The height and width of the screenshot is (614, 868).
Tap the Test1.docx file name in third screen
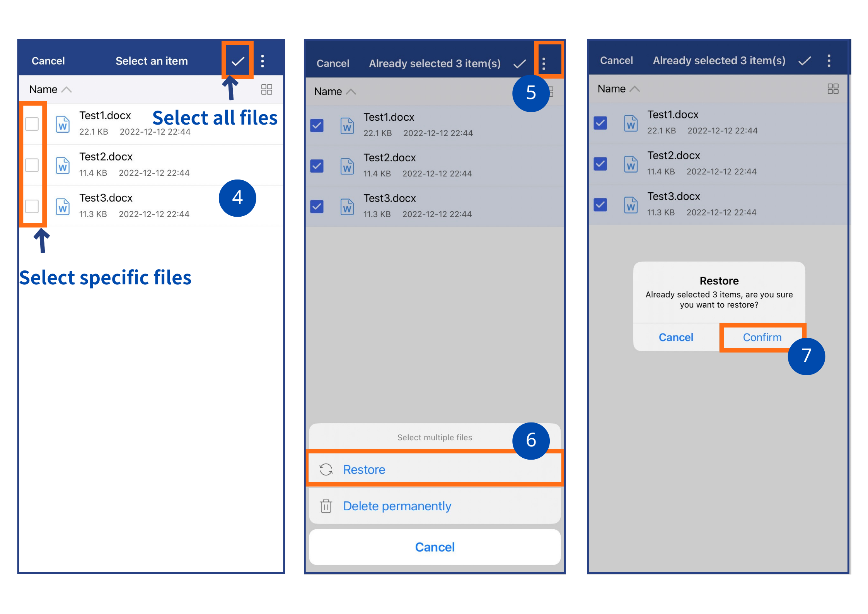tap(673, 115)
